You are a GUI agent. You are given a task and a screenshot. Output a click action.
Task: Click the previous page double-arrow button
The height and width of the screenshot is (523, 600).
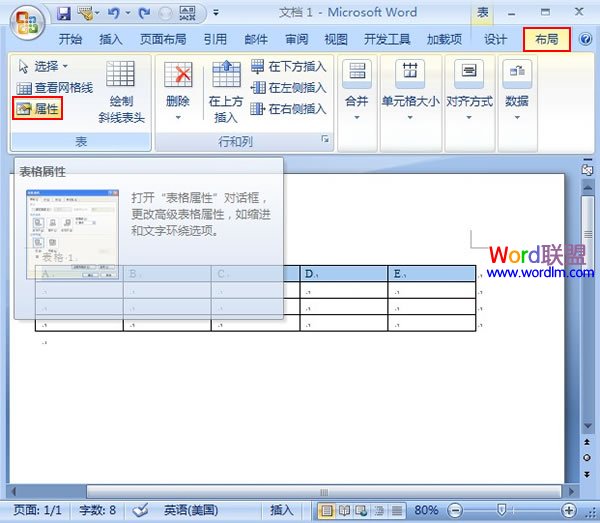click(x=587, y=442)
